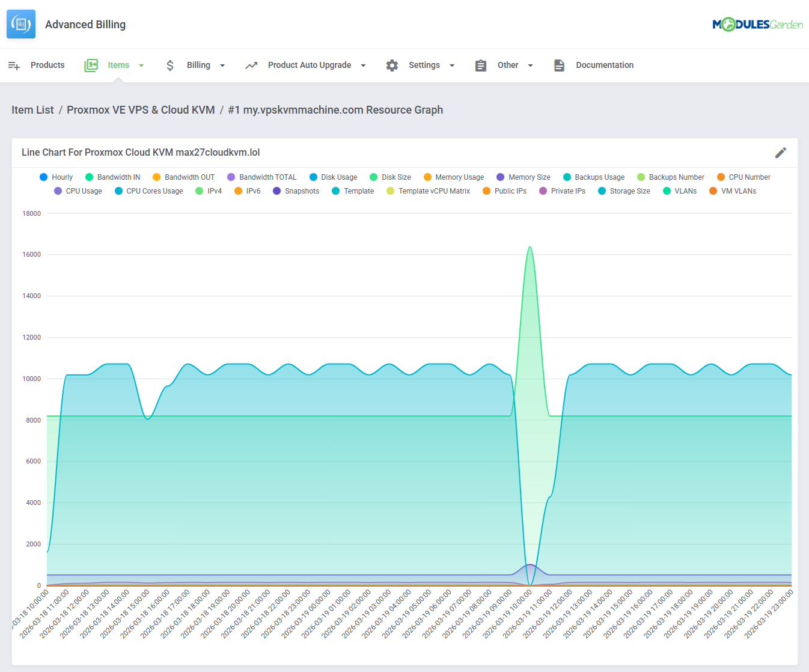Image resolution: width=809 pixels, height=672 pixels.
Task: Expand the Items dropdown arrow
Action: (x=141, y=66)
